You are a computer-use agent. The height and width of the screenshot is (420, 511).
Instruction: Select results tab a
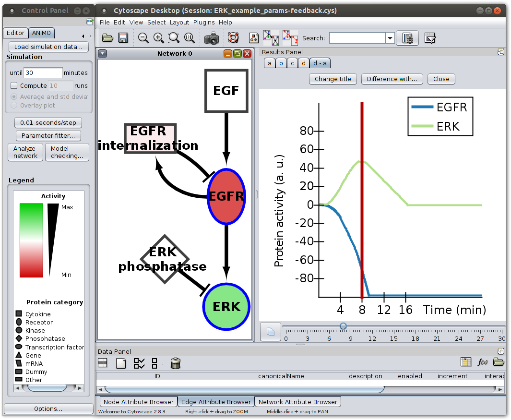[270, 63]
